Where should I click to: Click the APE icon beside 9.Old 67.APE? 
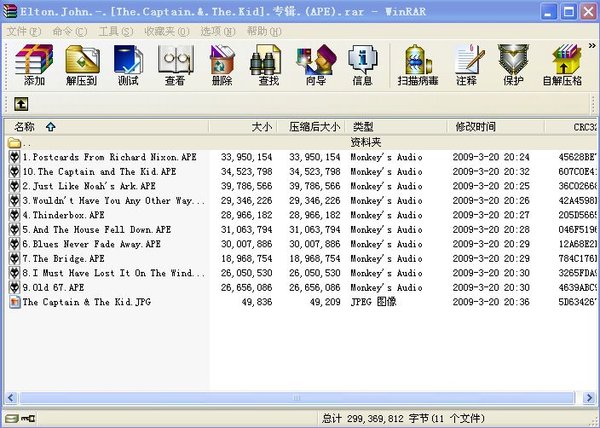click(x=15, y=288)
